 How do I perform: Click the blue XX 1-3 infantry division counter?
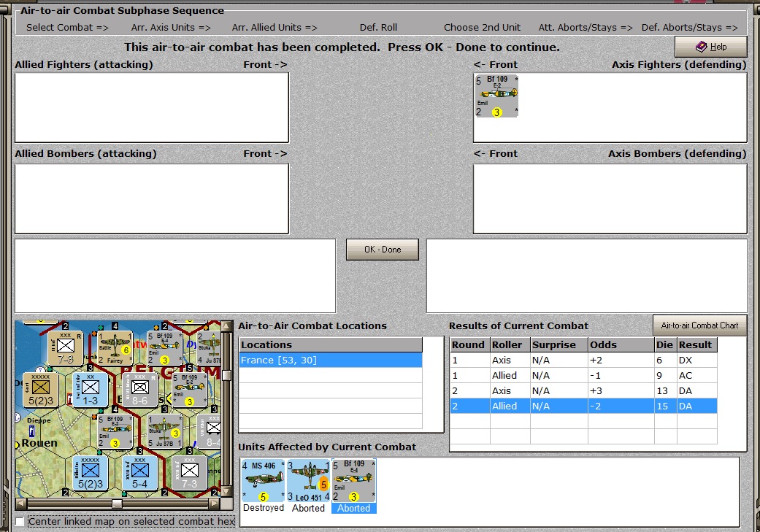click(90, 390)
